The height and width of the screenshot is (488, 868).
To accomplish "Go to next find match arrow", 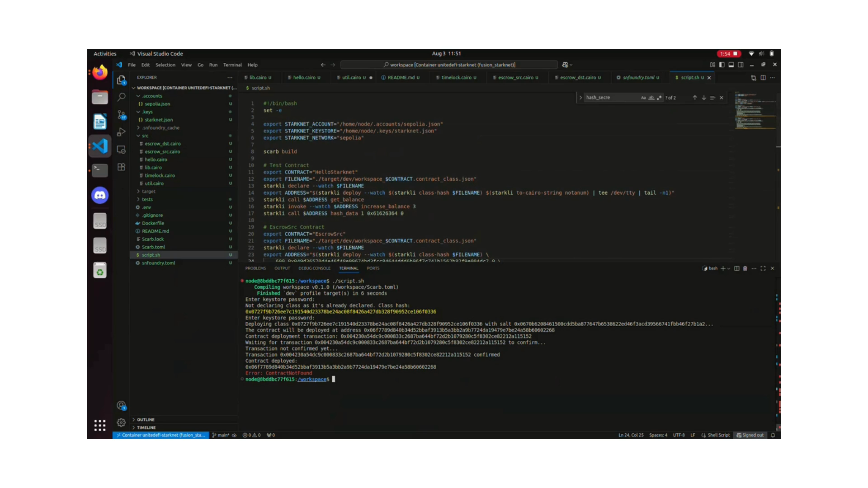I will coord(704,98).
